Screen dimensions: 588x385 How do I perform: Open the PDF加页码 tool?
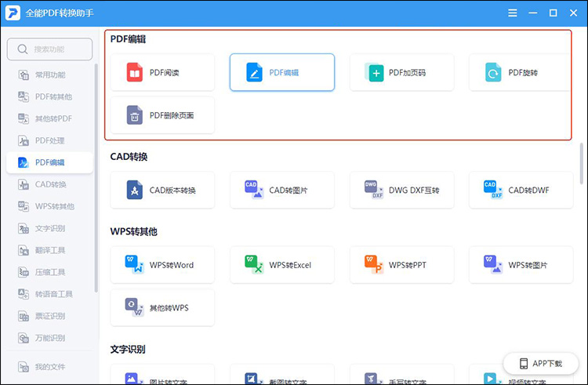tap(401, 72)
